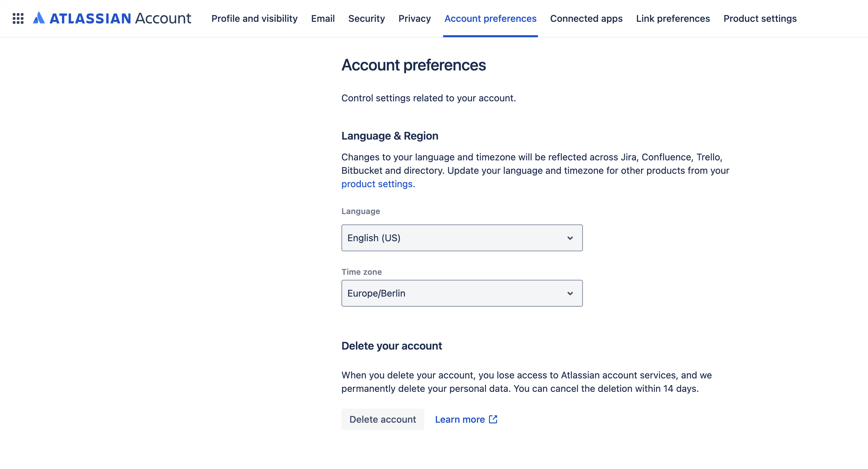Open the Connected apps tab

coord(586,18)
